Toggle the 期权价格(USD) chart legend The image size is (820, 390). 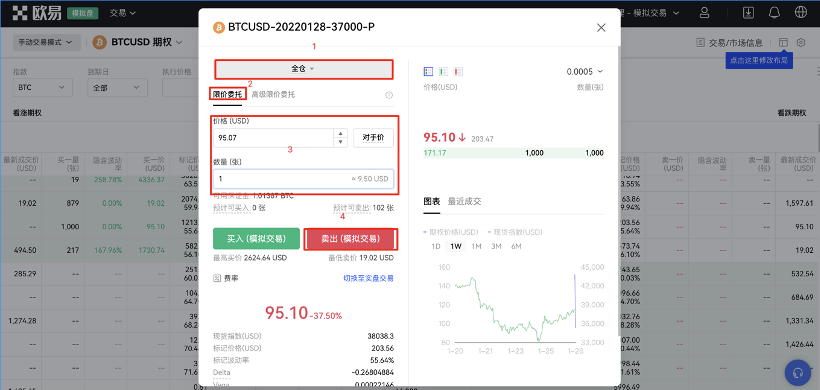tap(451, 232)
